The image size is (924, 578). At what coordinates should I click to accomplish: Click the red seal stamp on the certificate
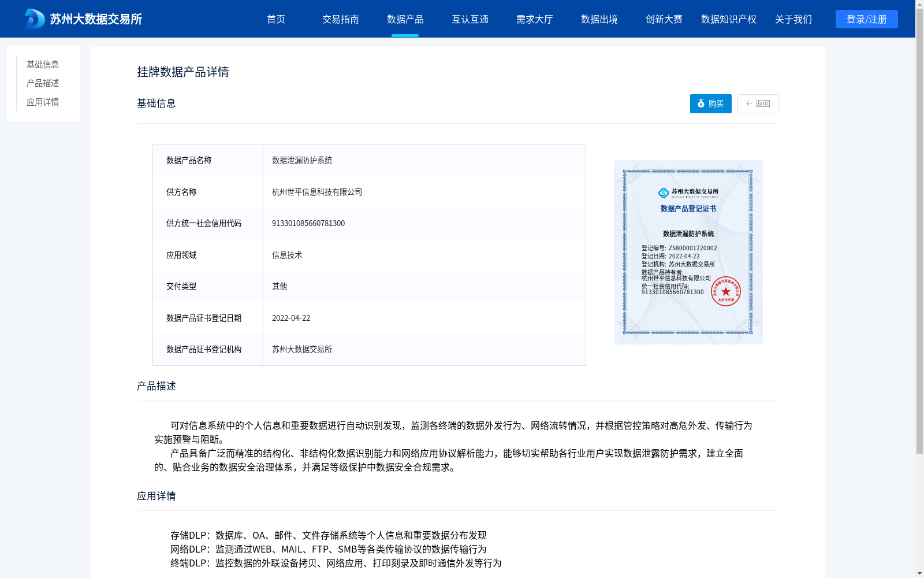726,291
